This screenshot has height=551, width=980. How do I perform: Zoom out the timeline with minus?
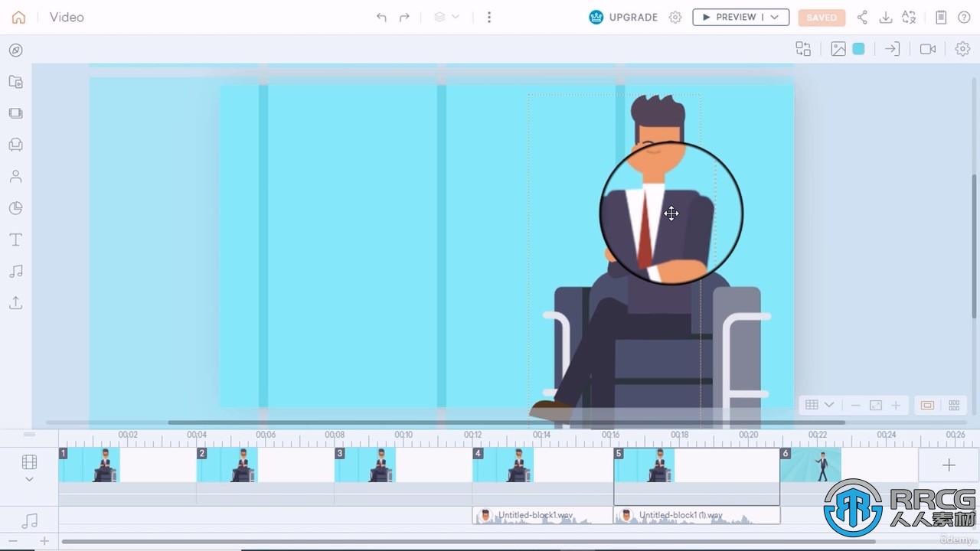(13, 541)
